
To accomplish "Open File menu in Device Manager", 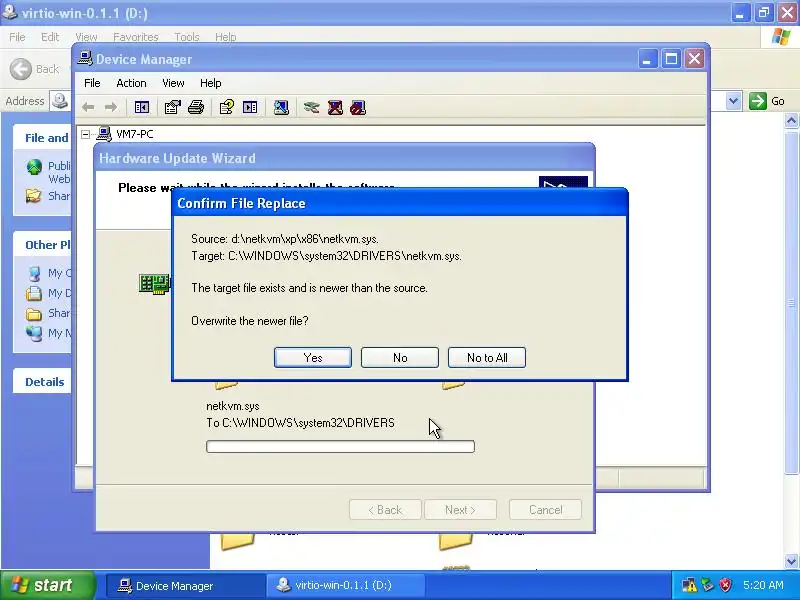I will coord(92,83).
